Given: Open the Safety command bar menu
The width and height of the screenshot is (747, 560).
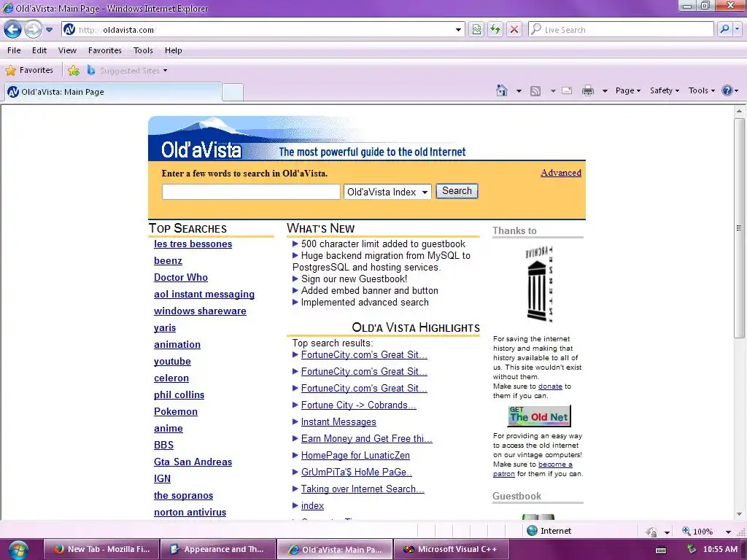Looking at the screenshot, I should coord(665,90).
